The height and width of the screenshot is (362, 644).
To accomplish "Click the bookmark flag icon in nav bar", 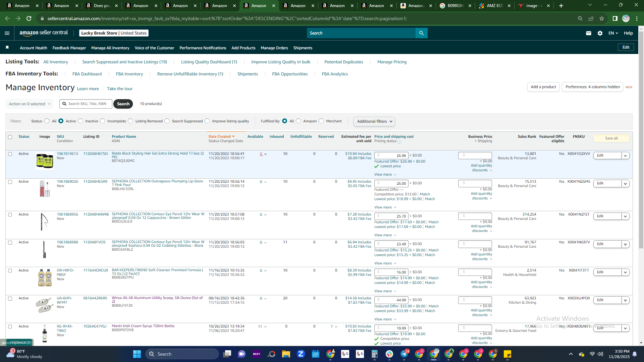I will point(7,48).
